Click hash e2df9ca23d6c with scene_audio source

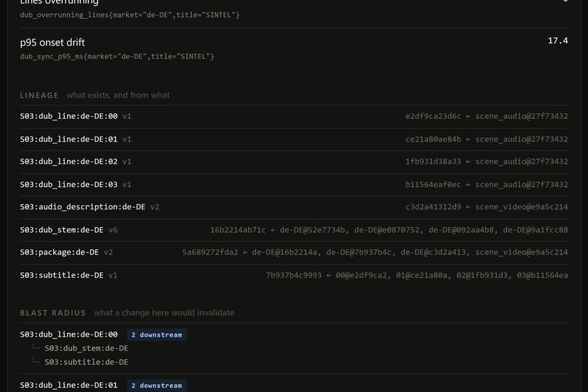[487, 116]
